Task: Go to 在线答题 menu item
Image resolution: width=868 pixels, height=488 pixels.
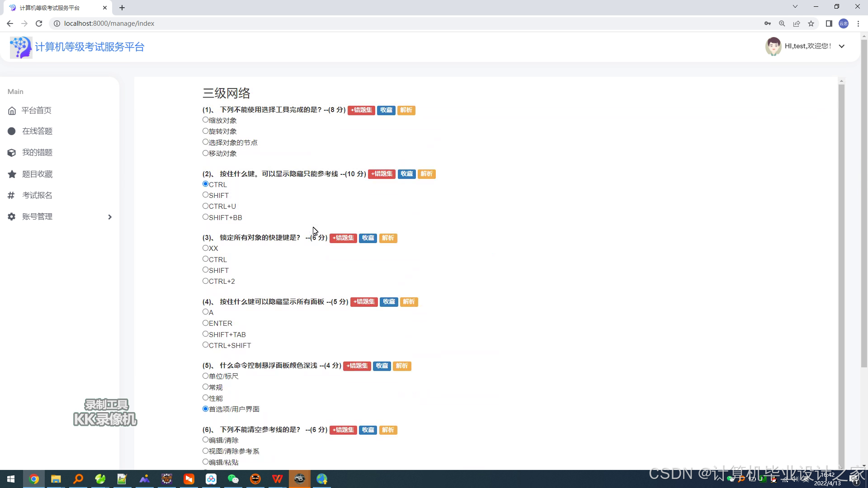Action: point(37,131)
